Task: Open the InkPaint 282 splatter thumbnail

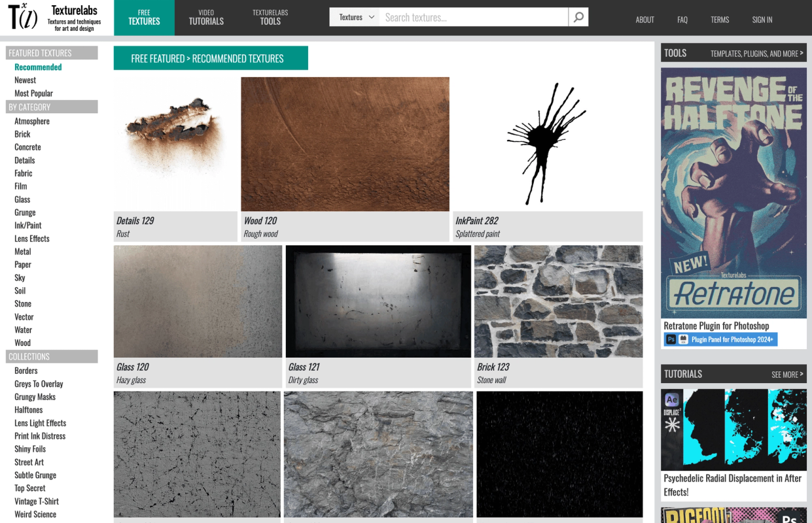Action: [x=548, y=144]
